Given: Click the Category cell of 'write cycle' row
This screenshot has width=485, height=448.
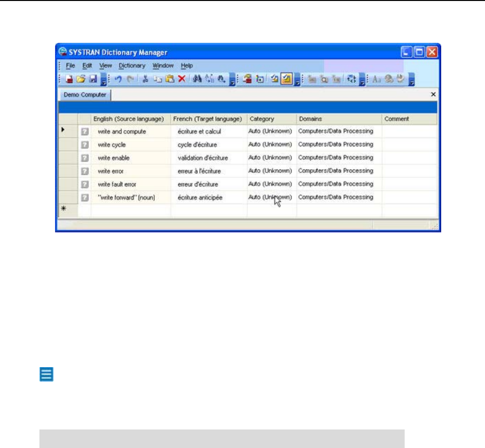Looking at the screenshot, I should coord(272,145).
